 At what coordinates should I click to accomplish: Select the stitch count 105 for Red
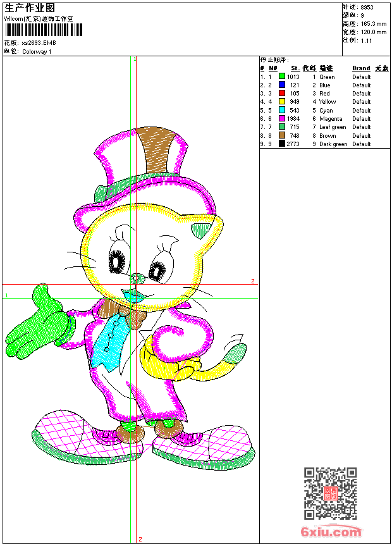pos(295,94)
